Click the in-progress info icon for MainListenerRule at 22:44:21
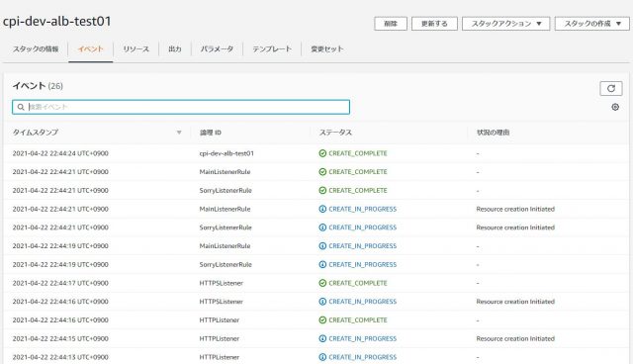The width and height of the screenshot is (633, 364). point(322,209)
